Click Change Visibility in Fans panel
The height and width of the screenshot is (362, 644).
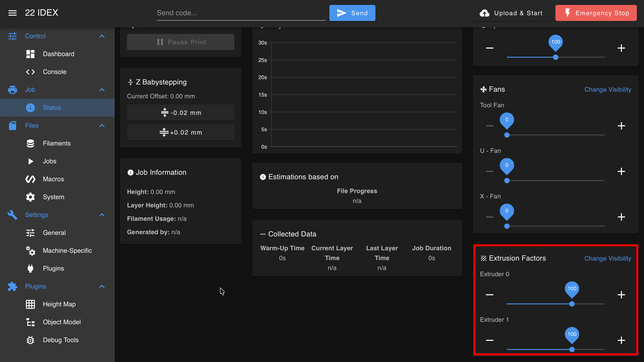pyautogui.click(x=608, y=89)
